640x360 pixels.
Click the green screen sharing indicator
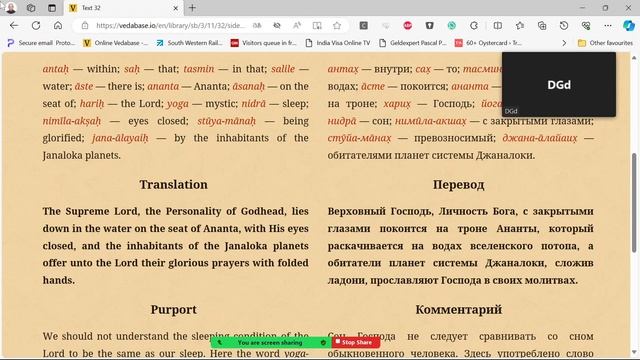(x=271, y=342)
